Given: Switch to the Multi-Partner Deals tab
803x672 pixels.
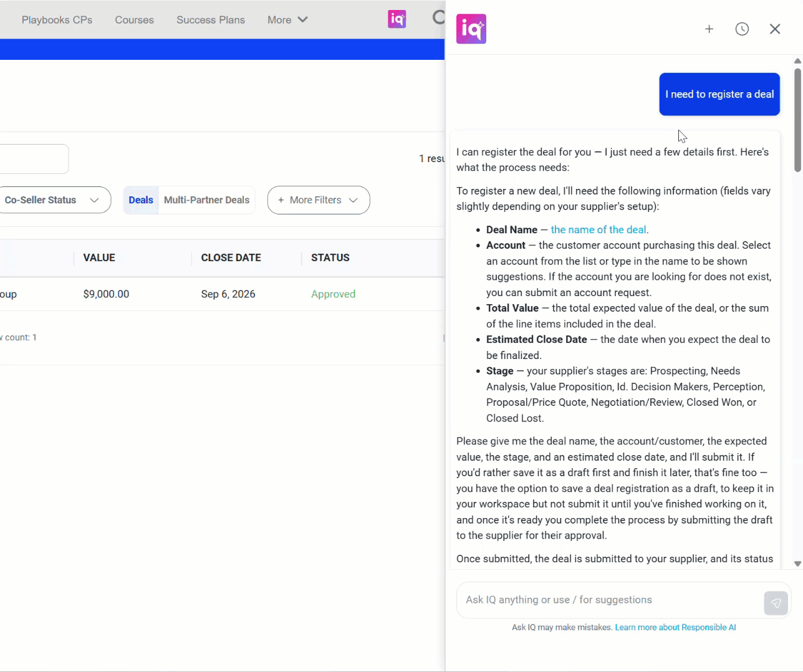Looking at the screenshot, I should click(x=206, y=200).
